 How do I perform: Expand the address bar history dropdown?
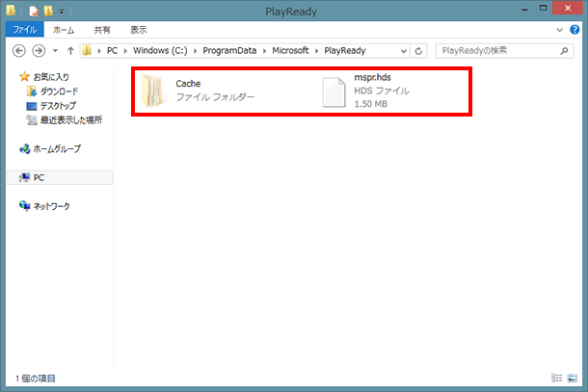click(404, 51)
